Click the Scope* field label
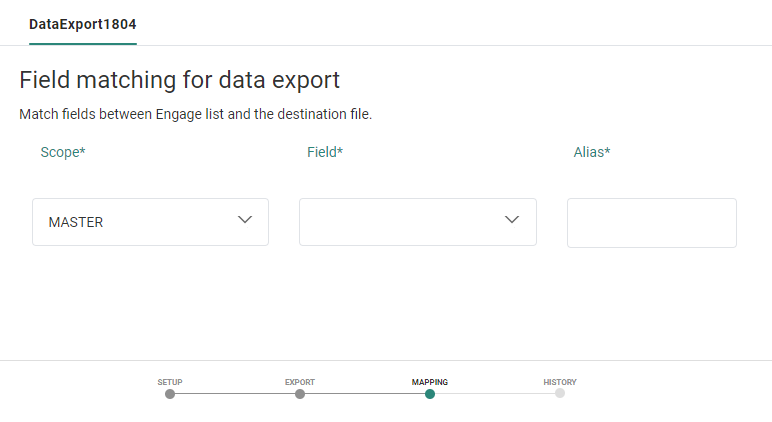Screen dimensions: 772x422 [x=63, y=152]
